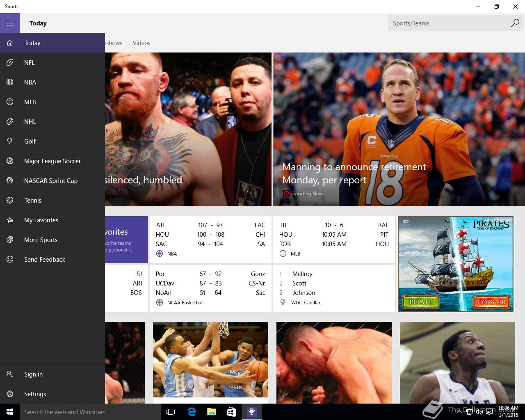Click the NASCAR Sprint Cup icon
525x420 pixels.
click(x=10, y=180)
